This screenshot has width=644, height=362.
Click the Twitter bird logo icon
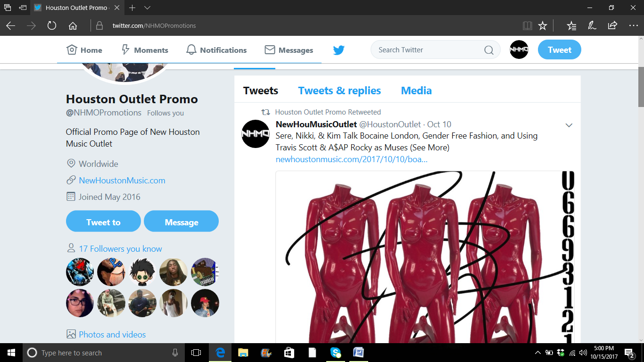coord(339,50)
